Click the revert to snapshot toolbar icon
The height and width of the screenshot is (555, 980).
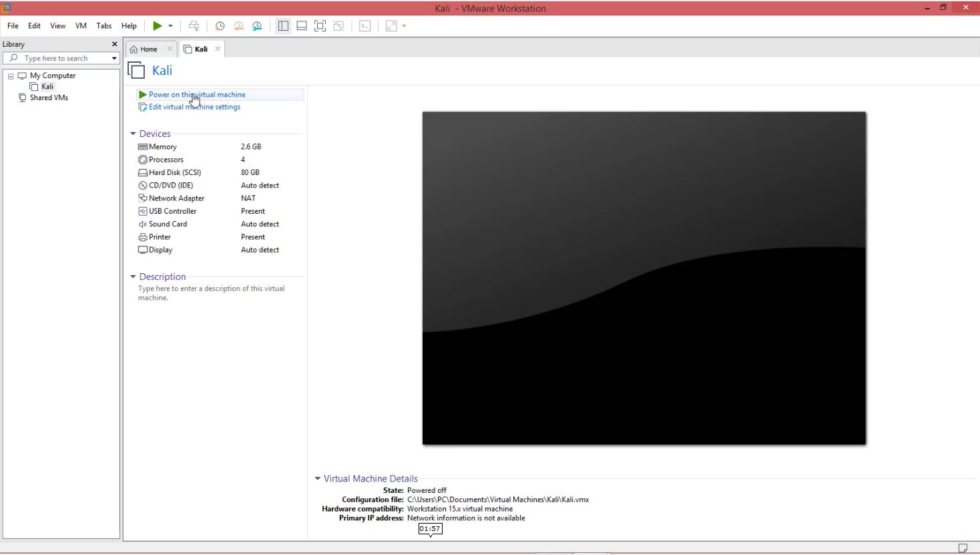tap(238, 26)
